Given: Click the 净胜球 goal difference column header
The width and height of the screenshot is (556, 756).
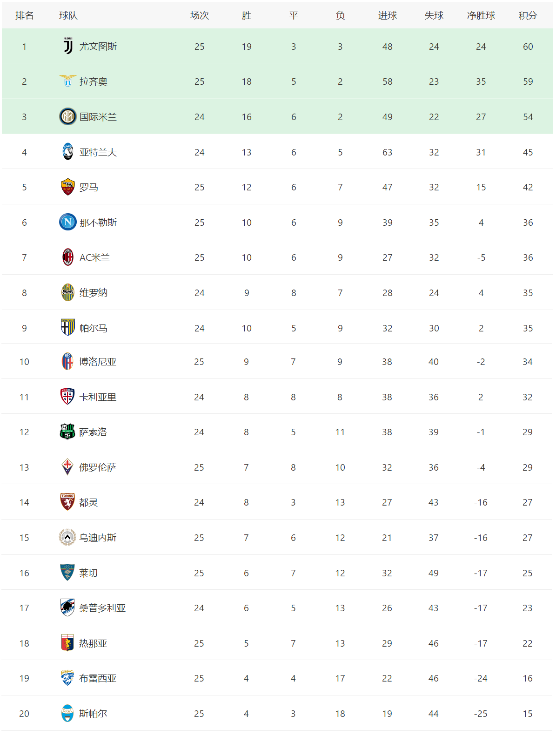Looking at the screenshot, I should pyautogui.click(x=481, y=15).
